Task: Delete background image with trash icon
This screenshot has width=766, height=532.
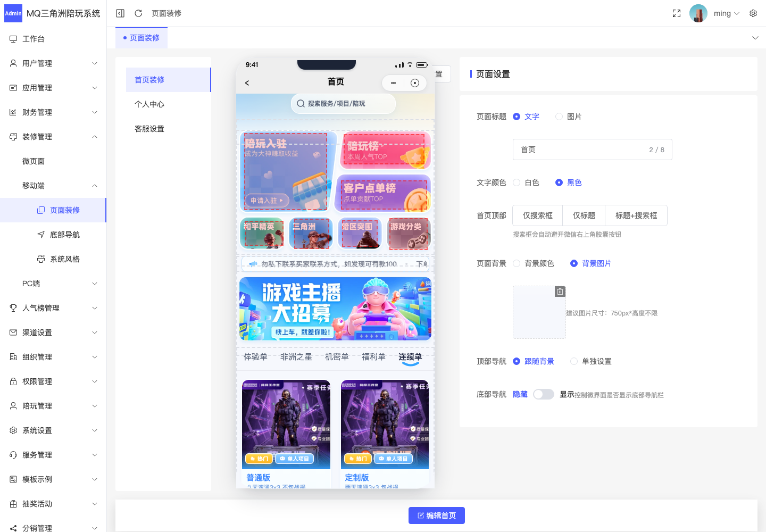Action: click(560, 292)
